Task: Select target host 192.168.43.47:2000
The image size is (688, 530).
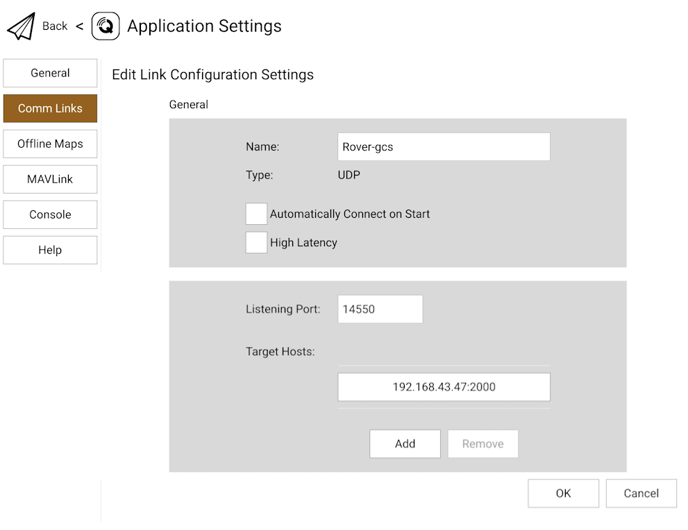Action: (x=444, y=387)
